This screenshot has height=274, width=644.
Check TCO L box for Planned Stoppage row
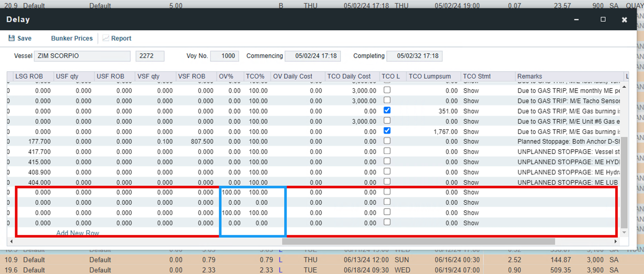(387, 141)
